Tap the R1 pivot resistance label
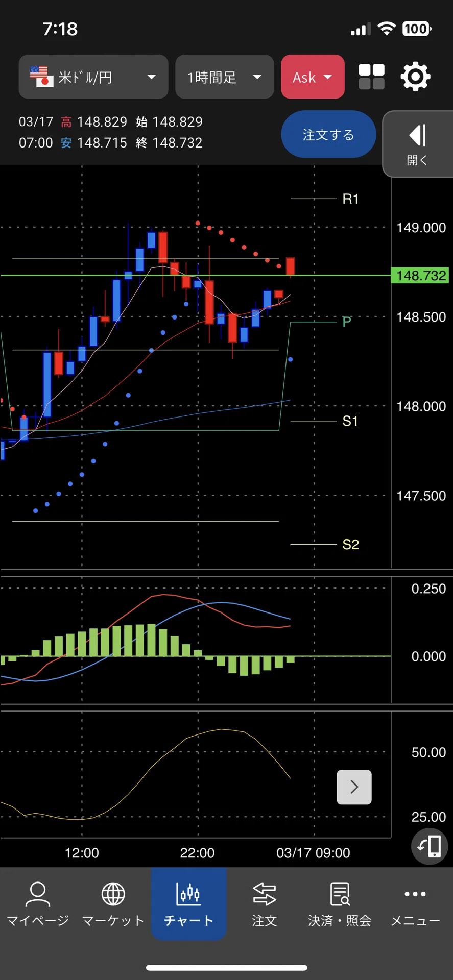 coord(350,199)
